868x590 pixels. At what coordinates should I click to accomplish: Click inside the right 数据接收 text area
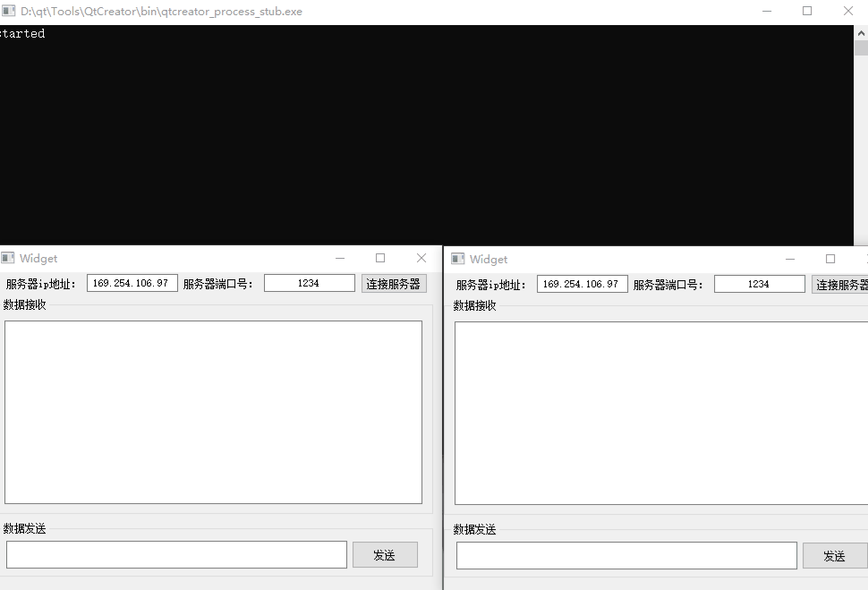[662, 412]
